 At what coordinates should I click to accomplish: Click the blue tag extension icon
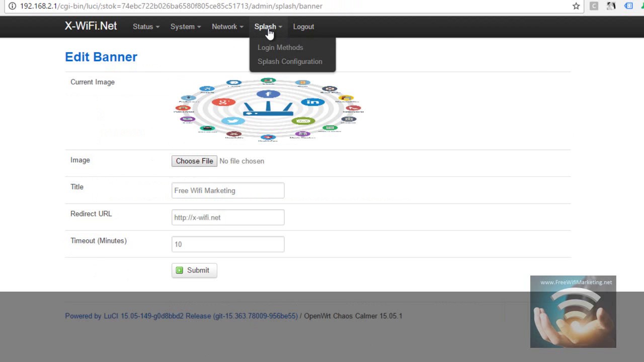(628, 6)
